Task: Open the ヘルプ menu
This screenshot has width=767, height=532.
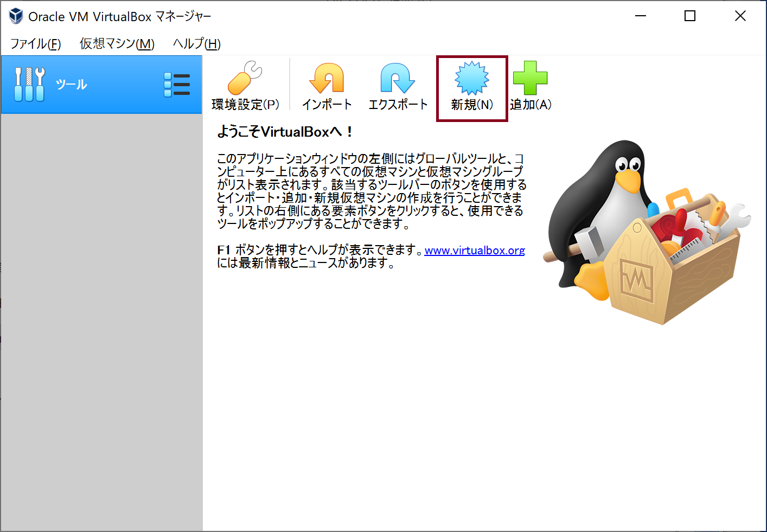Action: 195,43
